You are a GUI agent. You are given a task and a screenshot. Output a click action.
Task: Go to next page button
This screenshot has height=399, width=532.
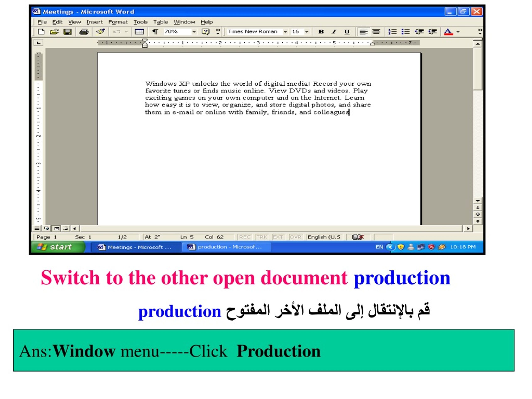[x=478, y=221]
